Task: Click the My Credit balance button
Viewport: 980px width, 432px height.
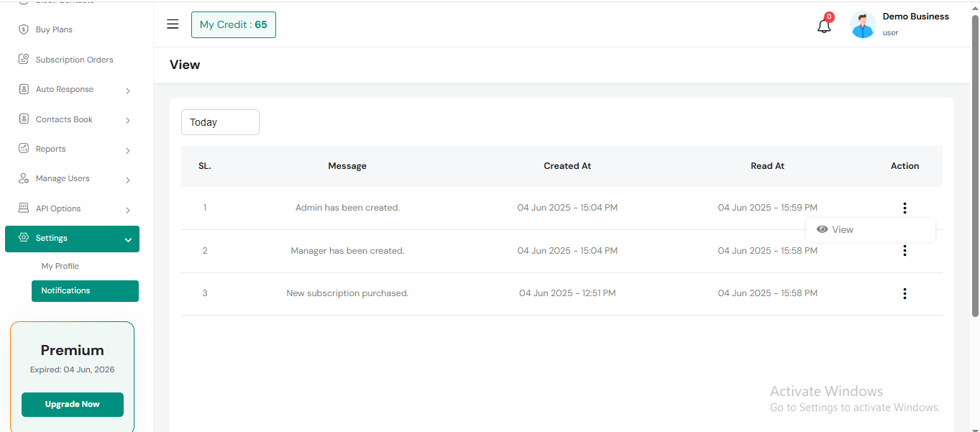Action: tap(233, 25)
